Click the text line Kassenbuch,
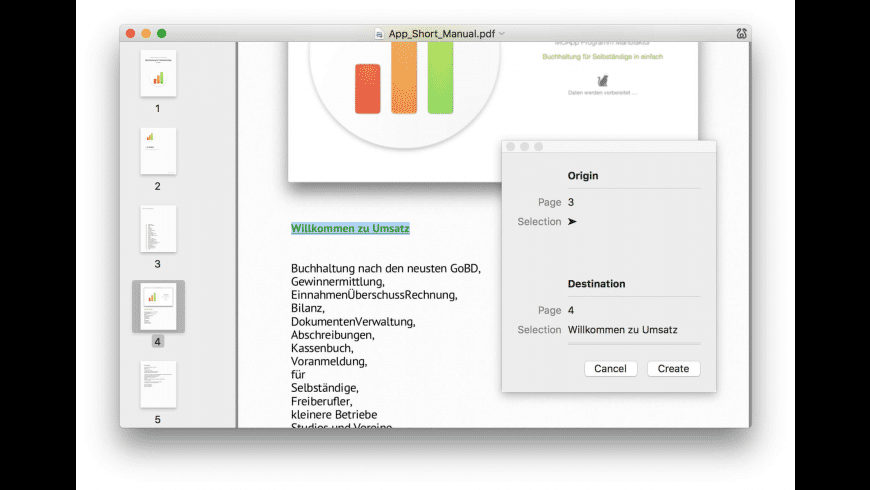 pos(322,348)
